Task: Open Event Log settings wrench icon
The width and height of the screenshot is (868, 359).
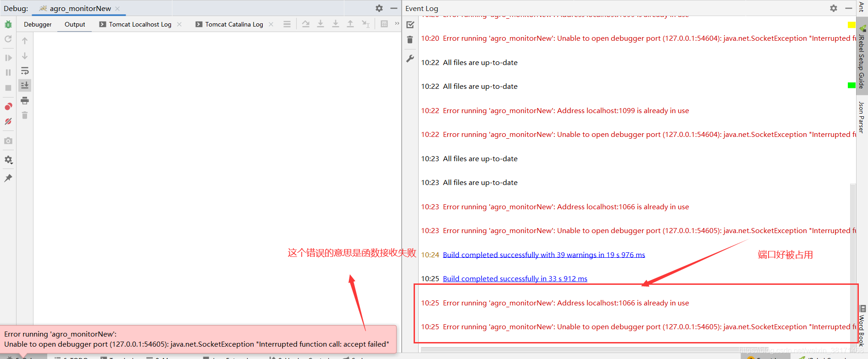Action: coord(410,59)
